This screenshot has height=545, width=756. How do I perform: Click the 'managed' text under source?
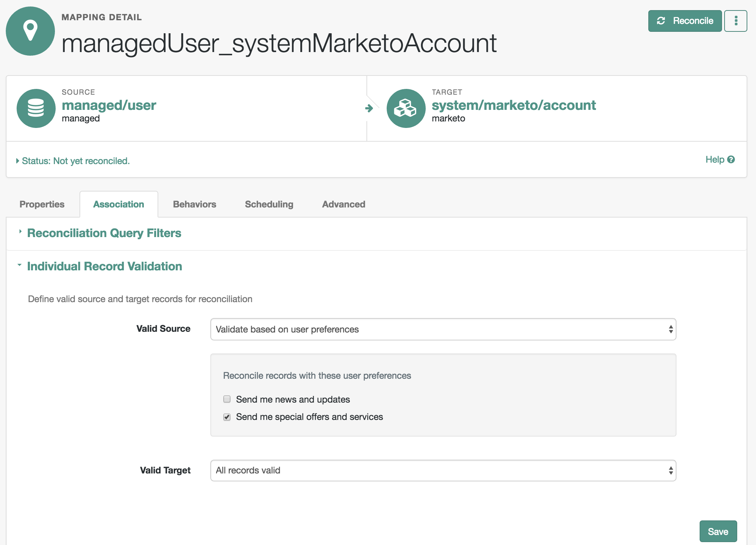point(81,119)
